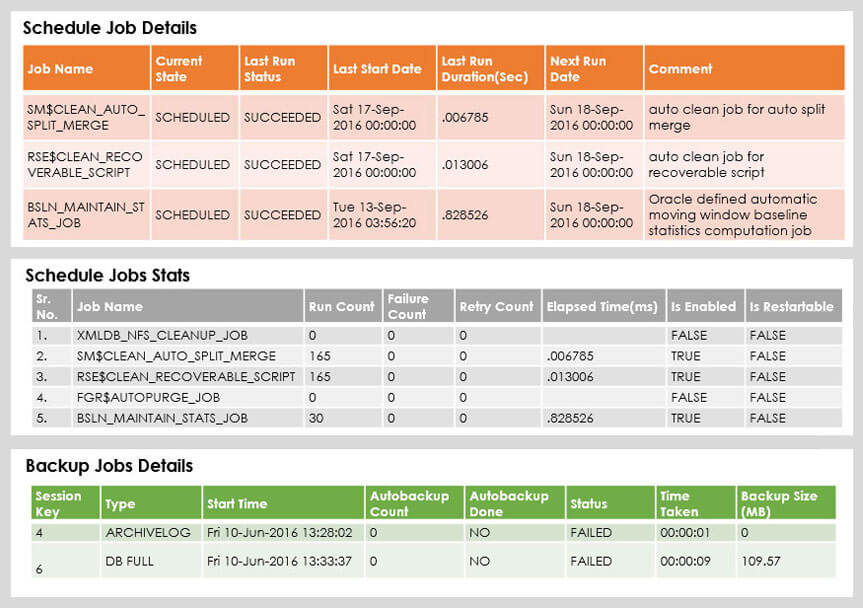This screenshot has height=608, width=863.
Task: Click Is Enabled FALSE for FGR$AUTOPURGE_JOB
Action: pos(689,397)
